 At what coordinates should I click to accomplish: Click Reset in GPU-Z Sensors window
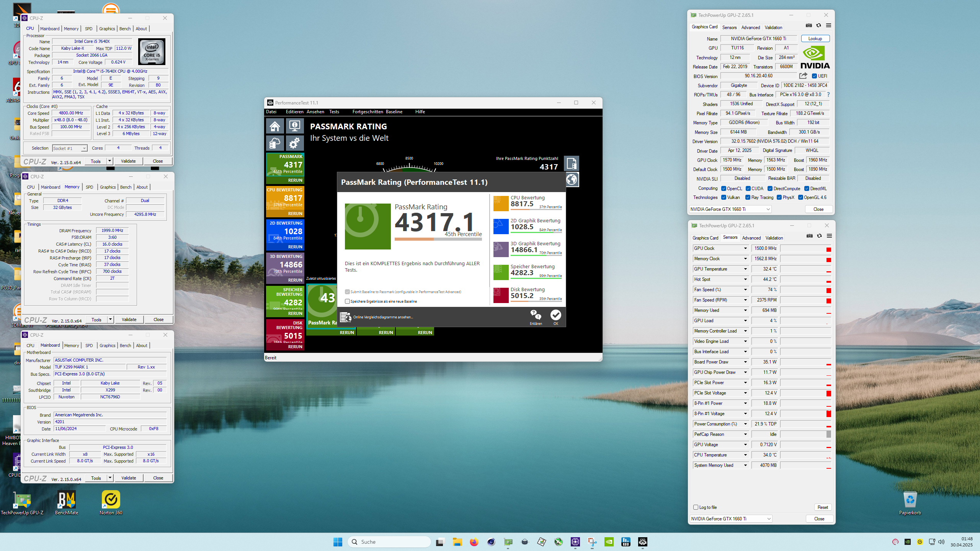tap(823, 507)
